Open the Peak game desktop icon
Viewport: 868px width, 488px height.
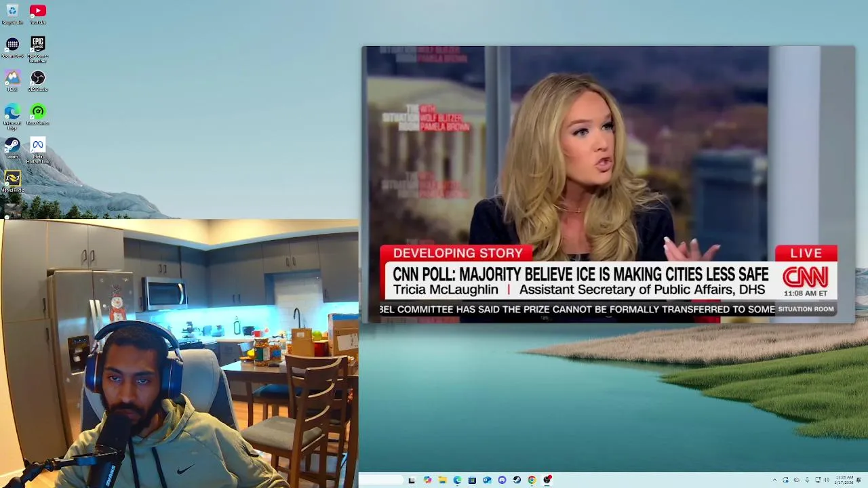[12, 81]
